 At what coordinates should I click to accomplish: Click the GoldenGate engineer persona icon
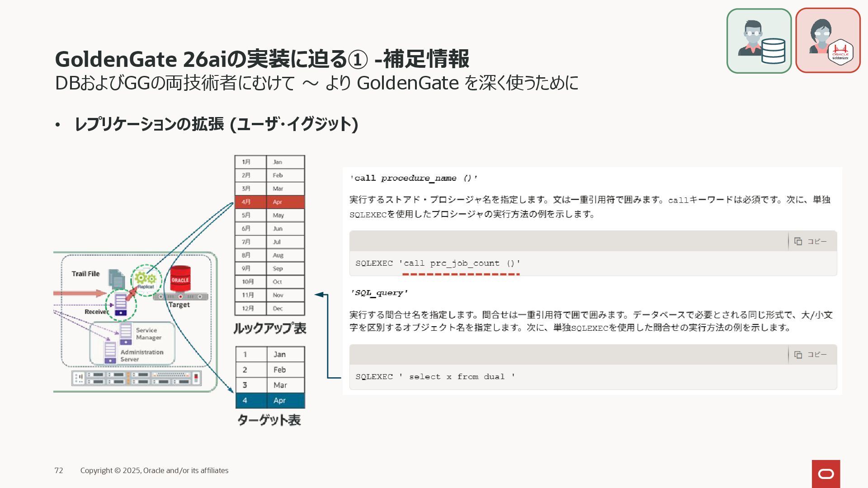[x=827, y=41]
